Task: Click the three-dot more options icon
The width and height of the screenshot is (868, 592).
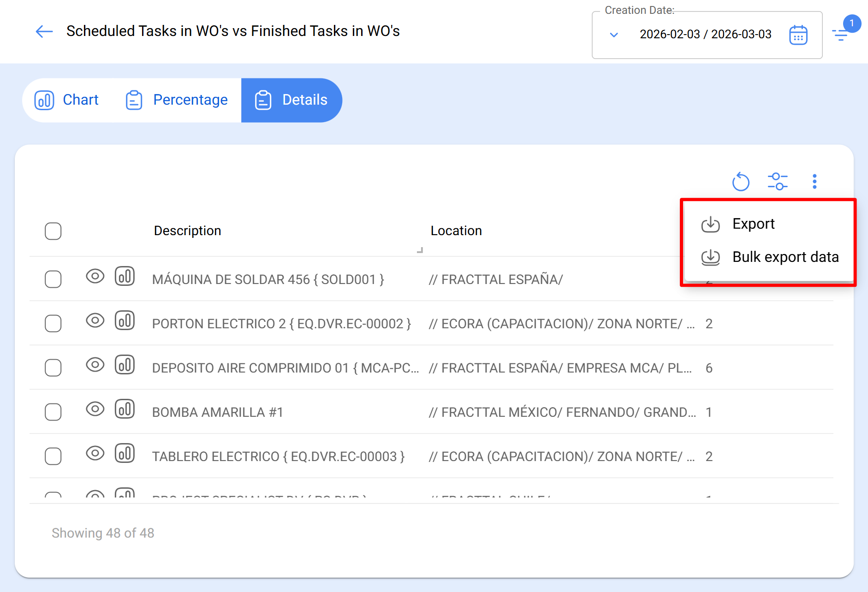Action: point(814,182)
